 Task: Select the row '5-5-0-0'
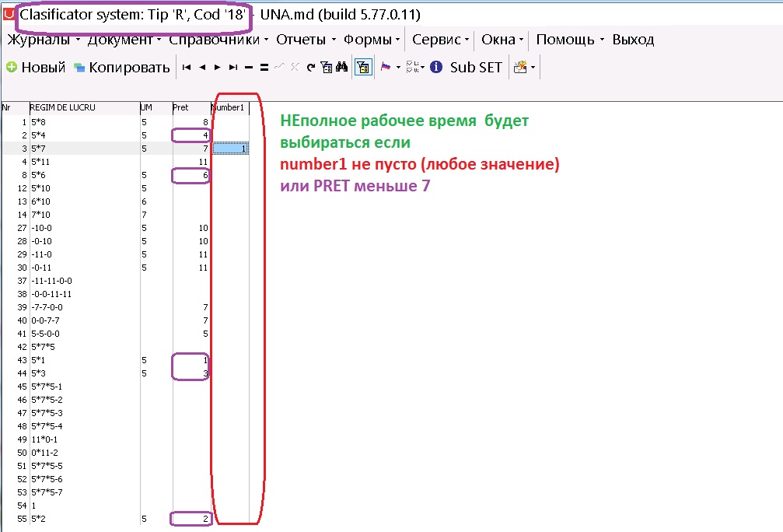pyautogui.click(x=126, y=334)
